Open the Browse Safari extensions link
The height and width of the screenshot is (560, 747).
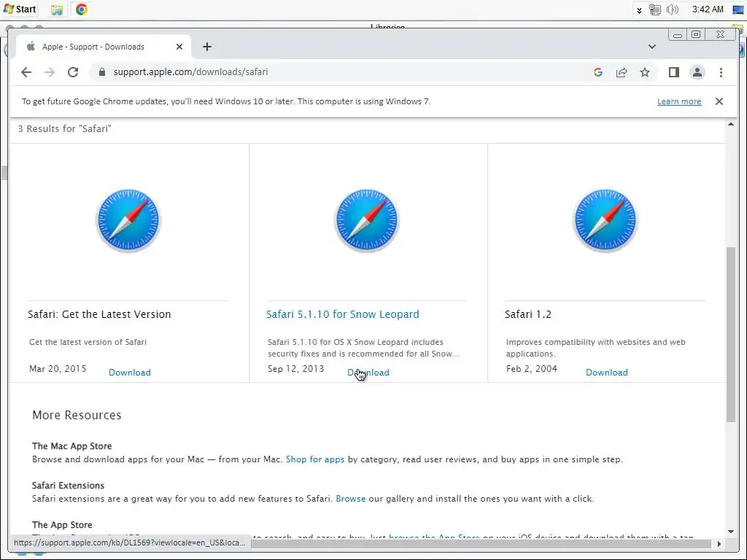(351, 499)
